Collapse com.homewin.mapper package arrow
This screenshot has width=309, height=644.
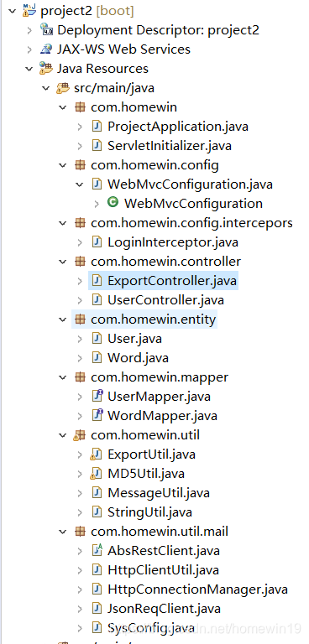pyautogui.click(x=63, y=377)
